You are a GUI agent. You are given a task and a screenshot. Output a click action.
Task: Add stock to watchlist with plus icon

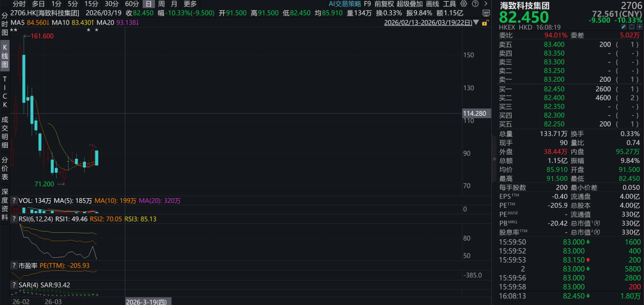[x=639, y=27]
